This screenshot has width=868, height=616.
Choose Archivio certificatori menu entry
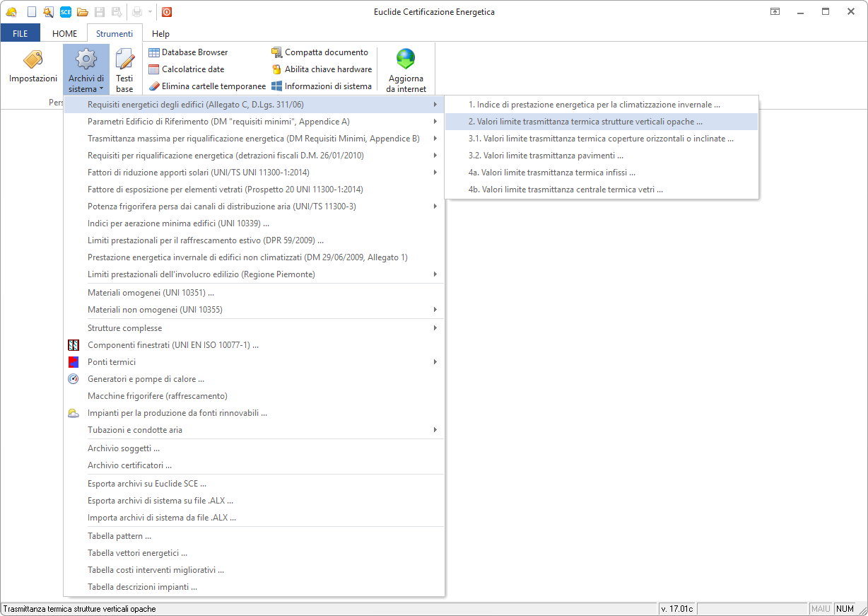[130, 465]
